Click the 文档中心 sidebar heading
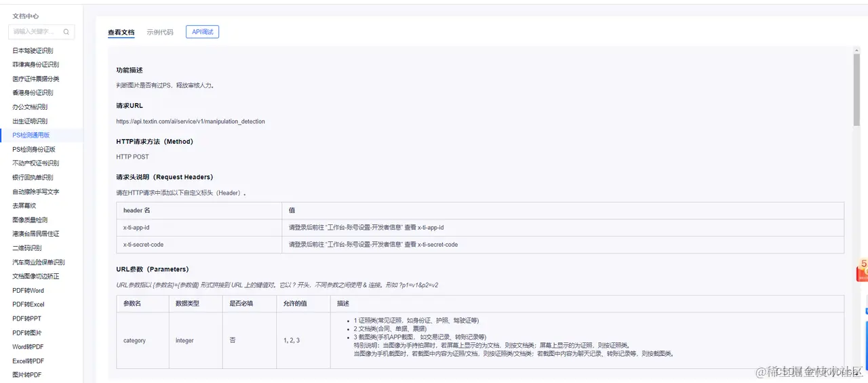Screen dimensions: 868x383 coord(26,16)
